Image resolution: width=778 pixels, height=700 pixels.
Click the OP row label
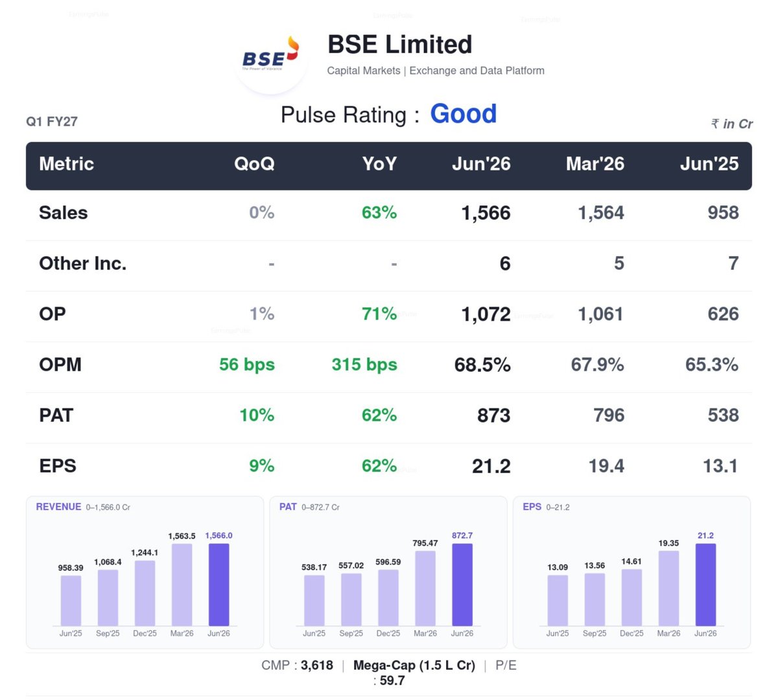(53, 314)
